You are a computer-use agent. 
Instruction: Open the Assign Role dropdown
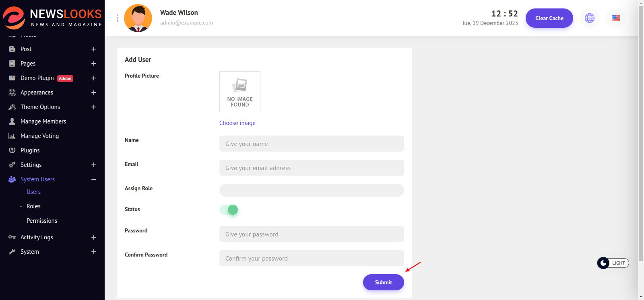click(311, 190)
